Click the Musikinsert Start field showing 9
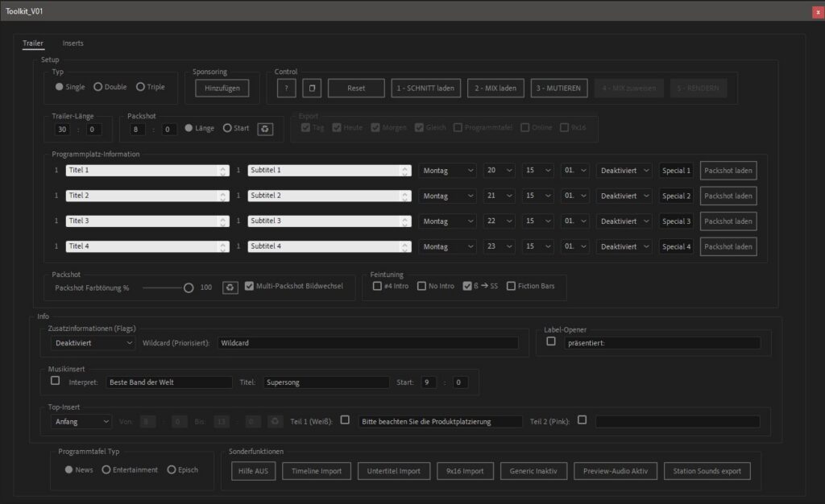This screenshot has height=504, width=825. point(429,382)
